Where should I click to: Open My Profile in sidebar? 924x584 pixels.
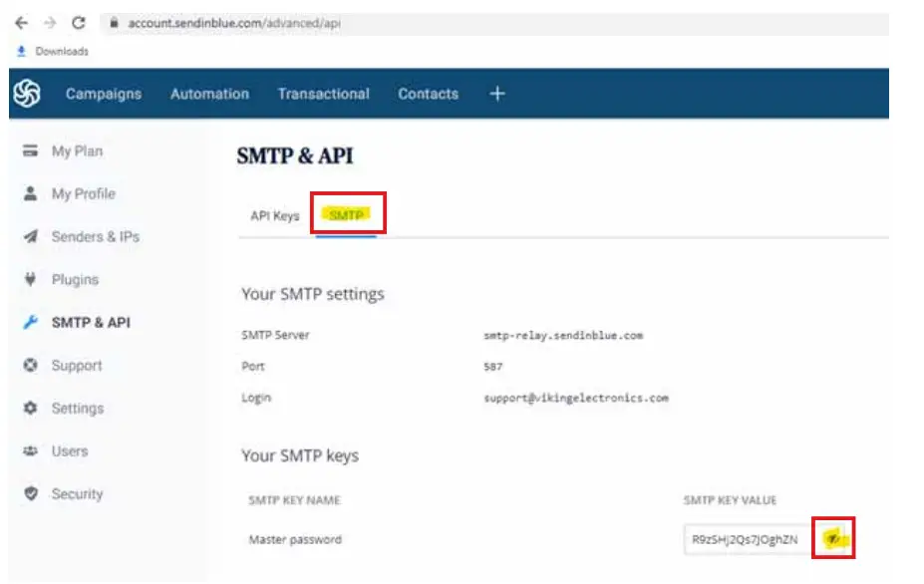click(x=83, y=194)
